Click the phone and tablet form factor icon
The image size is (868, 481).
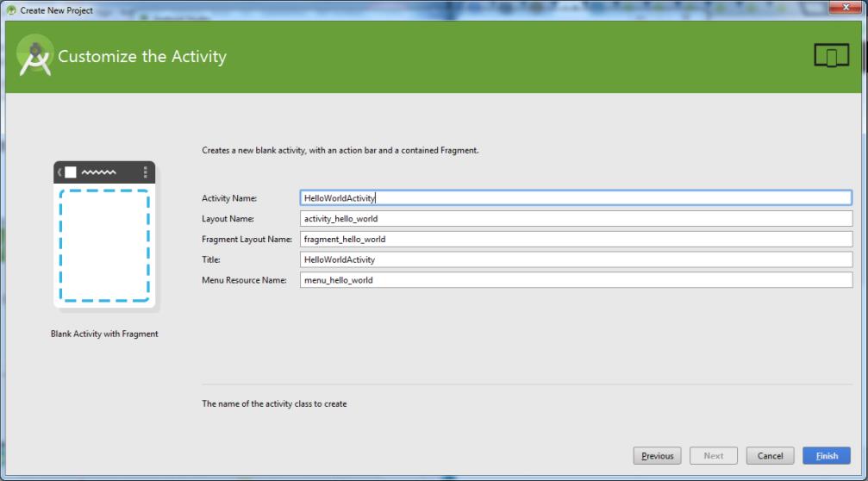coord(831,56)
